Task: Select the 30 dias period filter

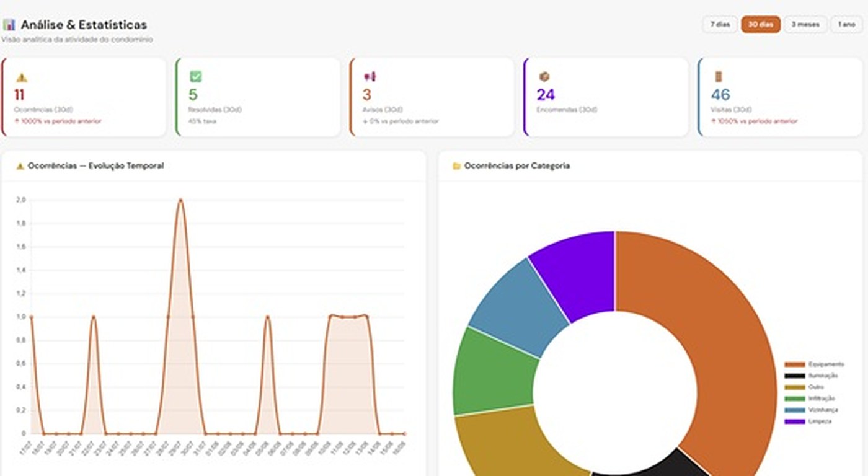Action: pos(761,25)
